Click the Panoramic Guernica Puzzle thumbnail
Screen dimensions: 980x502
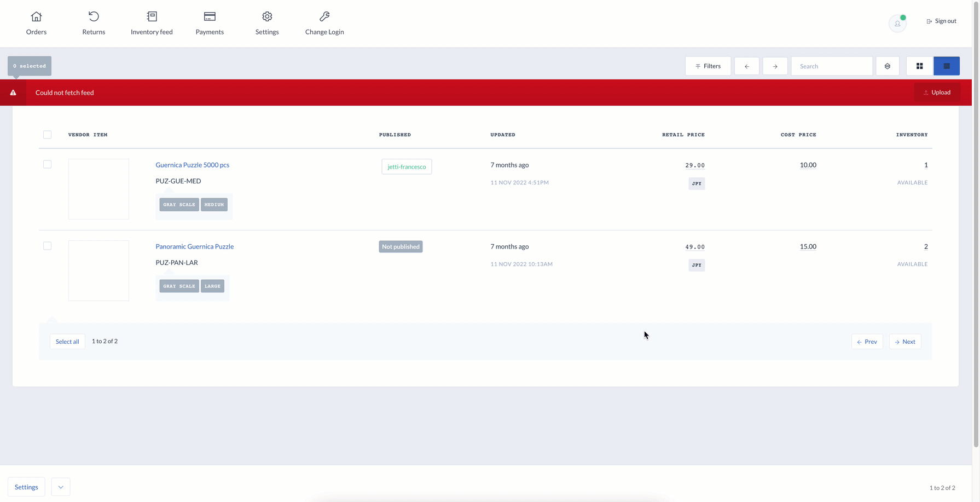coord(98,270)
